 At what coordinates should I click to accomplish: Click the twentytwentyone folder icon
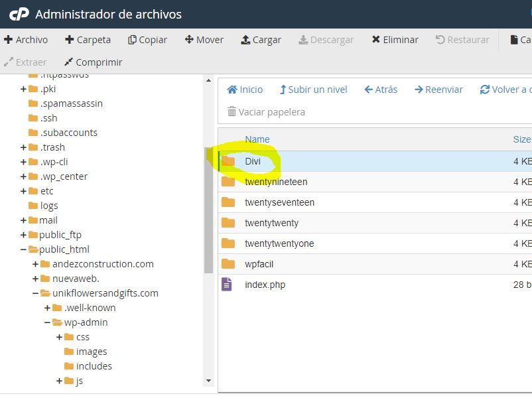[228, 243]
